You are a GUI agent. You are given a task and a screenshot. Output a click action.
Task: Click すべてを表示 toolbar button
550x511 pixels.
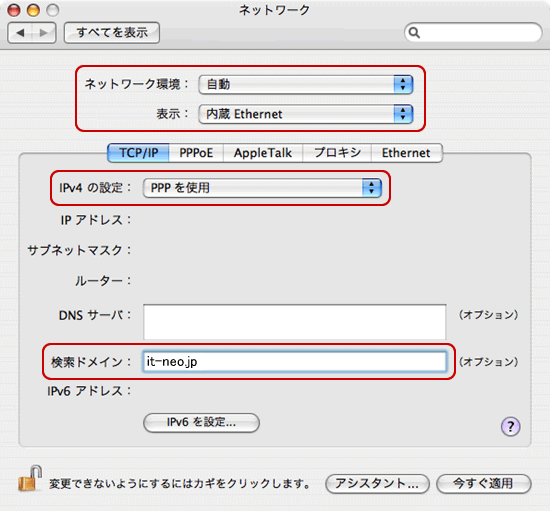[x=112, y=33]
